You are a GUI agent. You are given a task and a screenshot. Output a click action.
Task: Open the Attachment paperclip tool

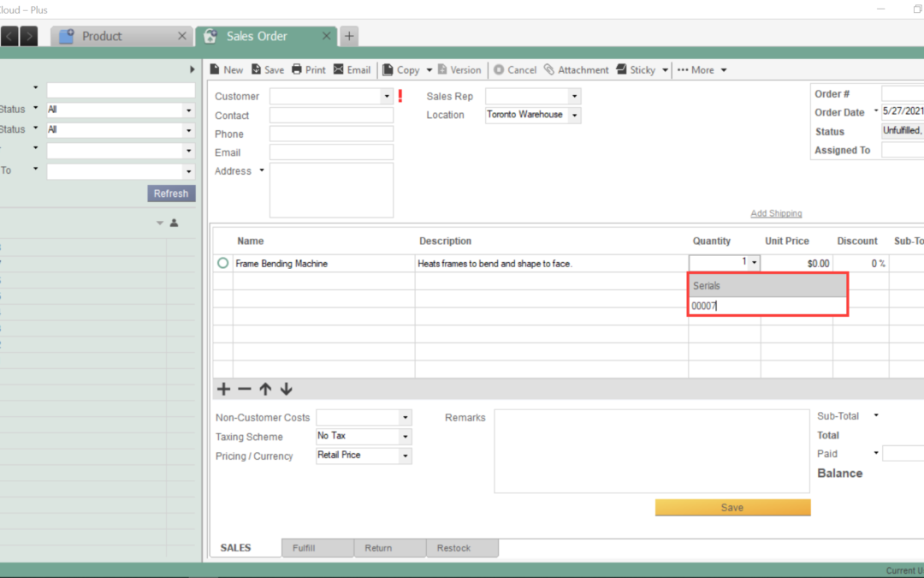(x=549, y=70)
